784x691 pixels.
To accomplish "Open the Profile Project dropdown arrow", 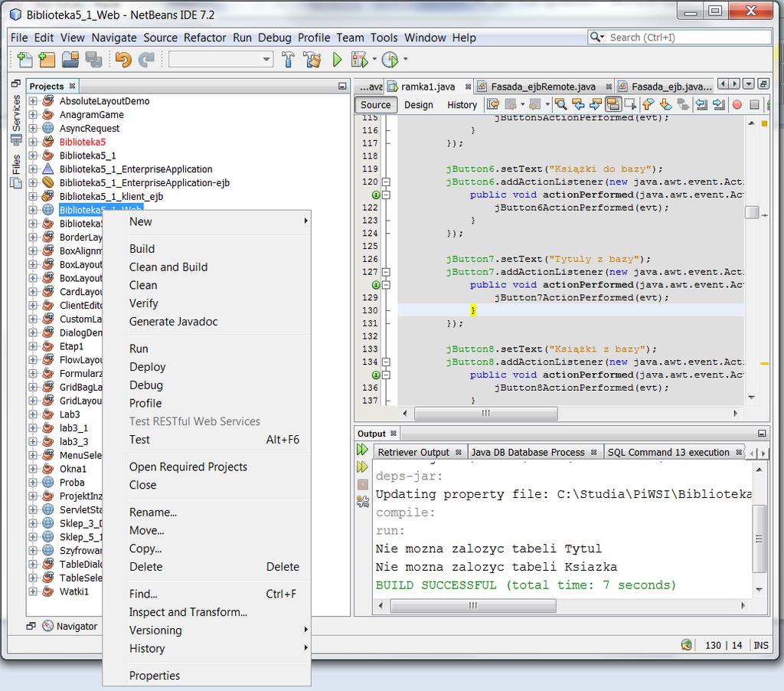I will (405, 60).
